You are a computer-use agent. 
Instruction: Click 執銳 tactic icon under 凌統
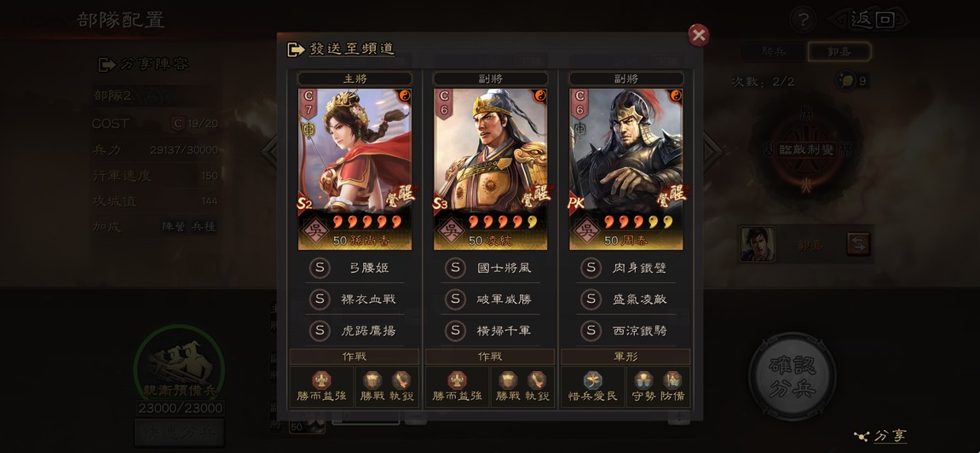click(x=537, y=380)
